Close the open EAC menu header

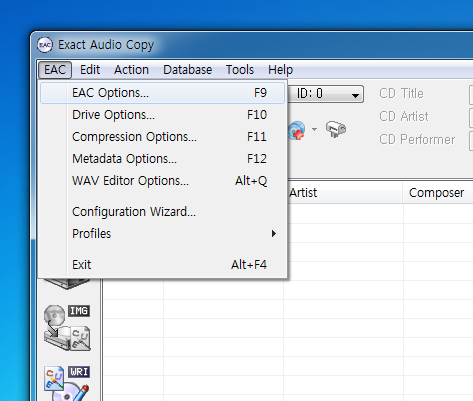[x=55, y=70]
